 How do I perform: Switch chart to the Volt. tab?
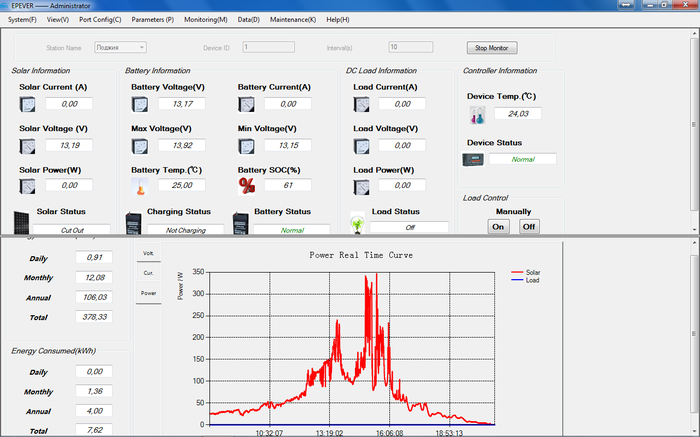click(148, 254)
